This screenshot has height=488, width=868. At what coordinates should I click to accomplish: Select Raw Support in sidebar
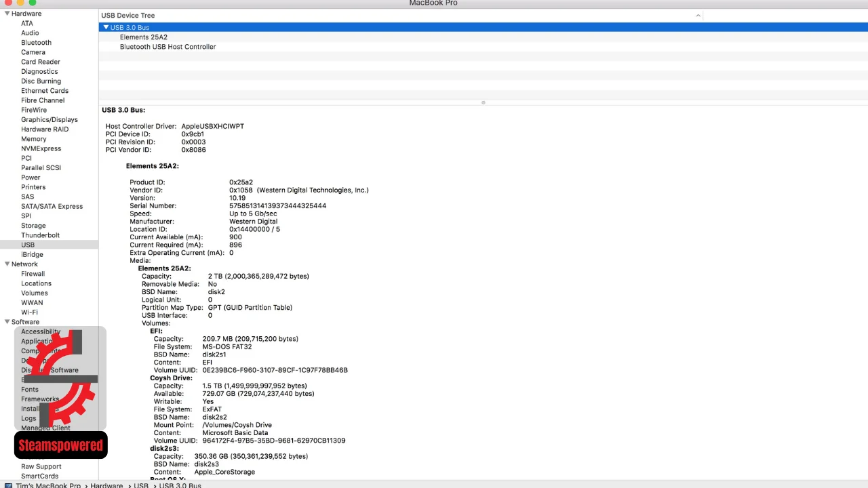pyautogui.click(x=41, y=466)
